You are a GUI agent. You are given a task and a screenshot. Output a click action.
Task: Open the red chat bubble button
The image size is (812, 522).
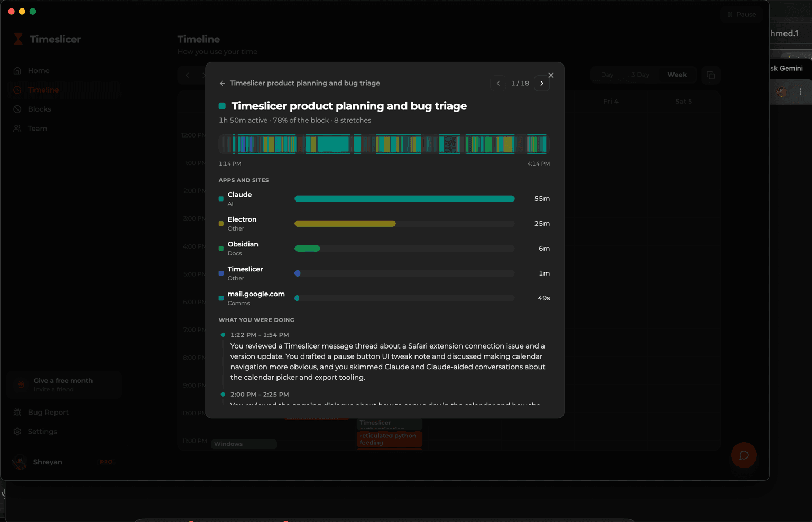pyautogui.click(x=744, y=455)
